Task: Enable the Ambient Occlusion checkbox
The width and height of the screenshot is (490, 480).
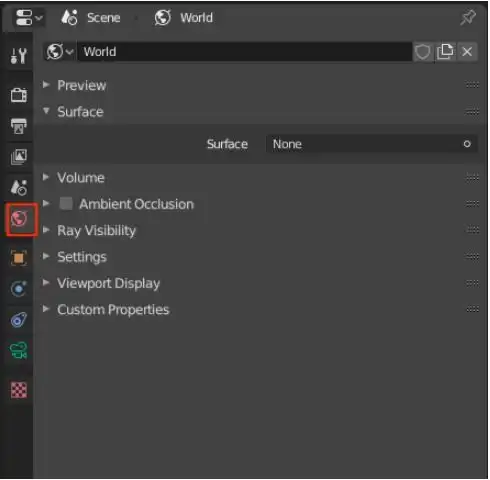Action: tap(66, 204)
